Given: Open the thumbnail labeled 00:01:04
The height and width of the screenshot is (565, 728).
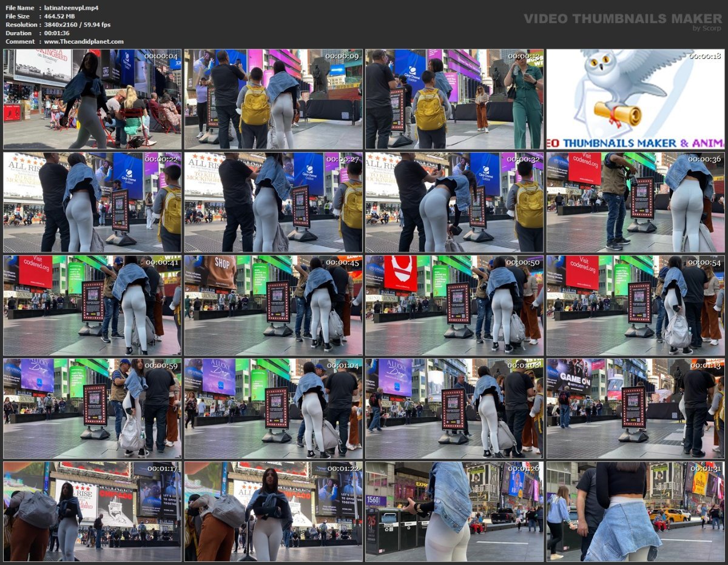Looking at the screenshot, I should pos(274,409).
